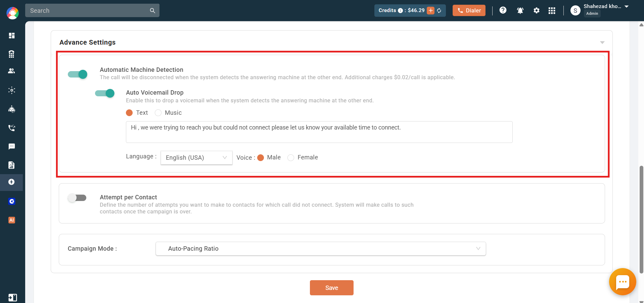
Task: Open the integrations hub icon in sidebar
Action: (x=12, y=90)
